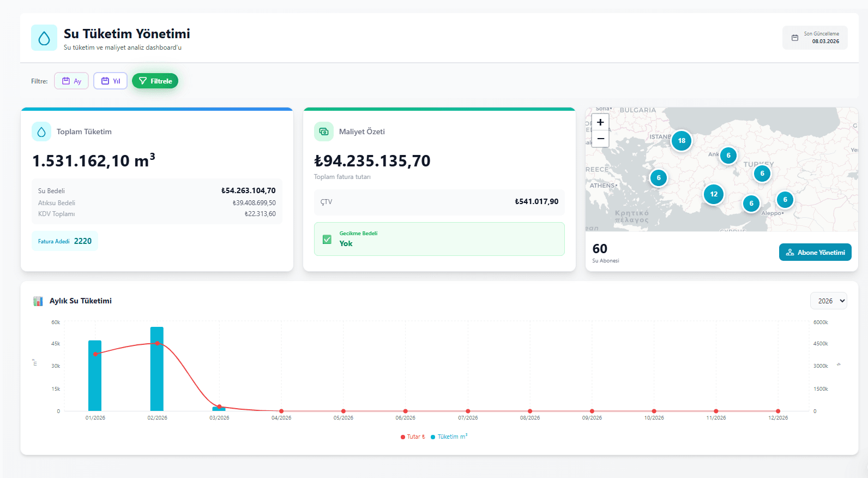
Task: Click the Maliyet Özeti money icon
Action: pyautogui.click(x=324, y=132)
